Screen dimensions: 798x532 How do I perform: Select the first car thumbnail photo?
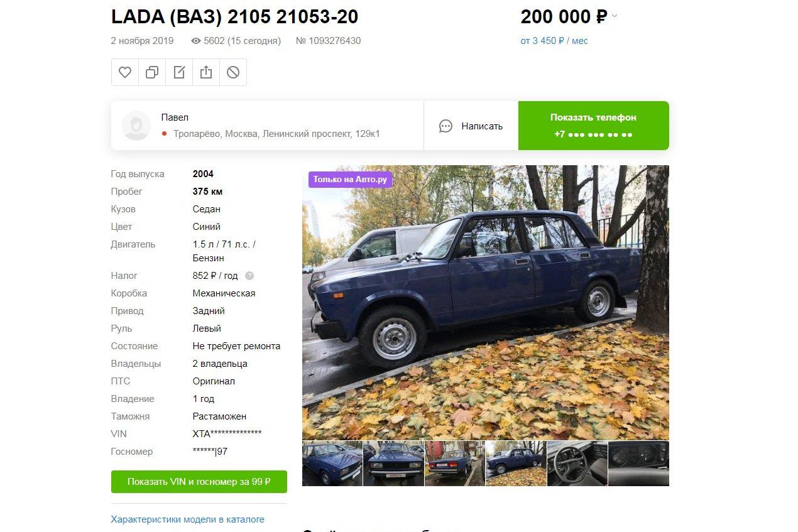click(x=332, y=464)
